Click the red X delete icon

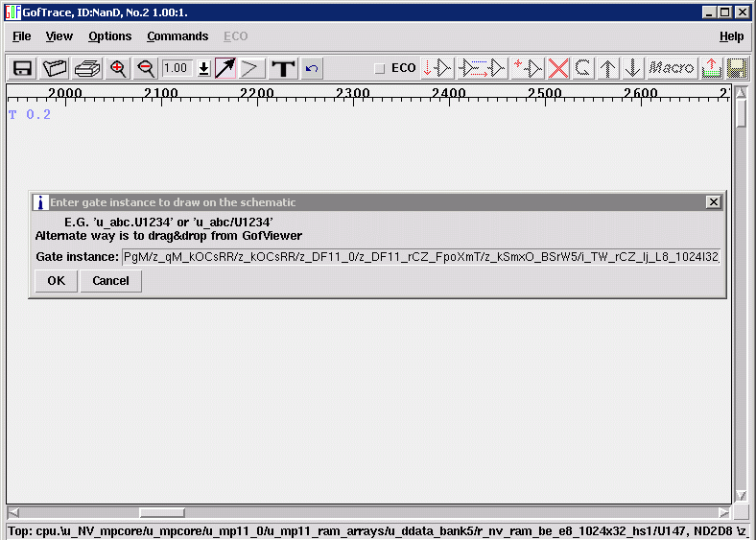pyautogui.click(x=558, y=68)
